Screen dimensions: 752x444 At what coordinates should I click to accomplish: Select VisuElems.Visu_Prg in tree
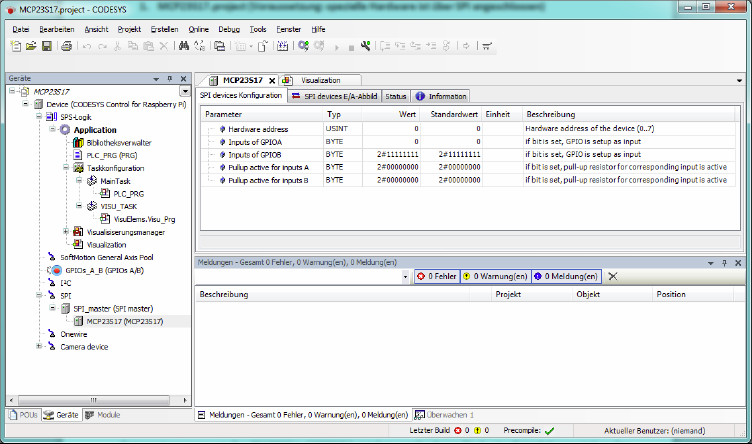tap(144, 219)
